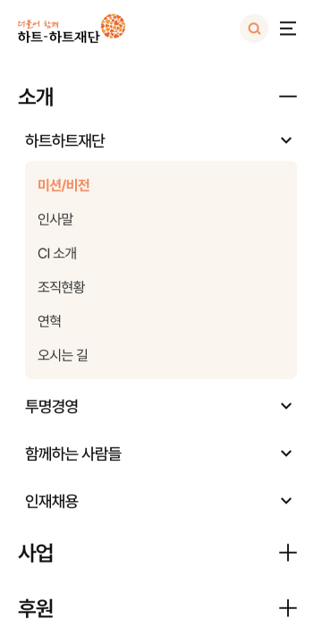Expand the 함께하는 사람들 chevron
This screenshot has height=644, width=322.
tap(286, 453)
